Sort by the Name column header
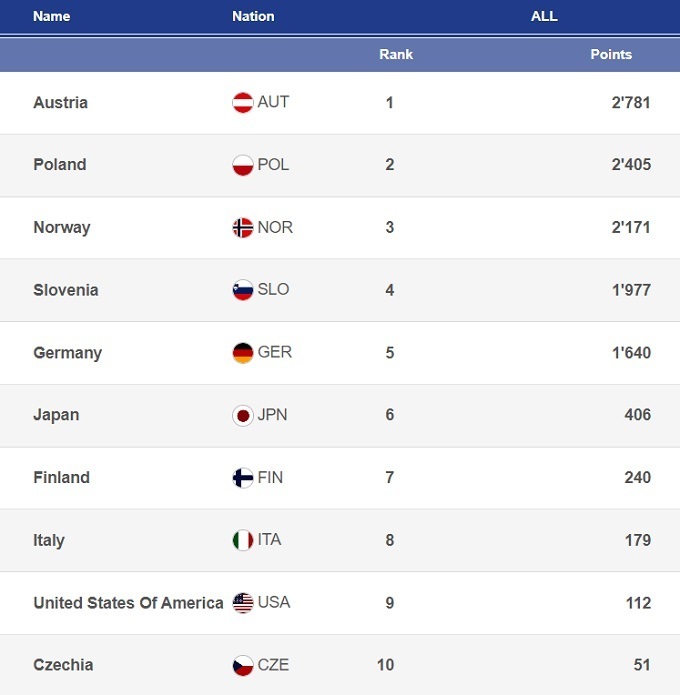Viewport: 680px width, 695px height. click(52, 16)
